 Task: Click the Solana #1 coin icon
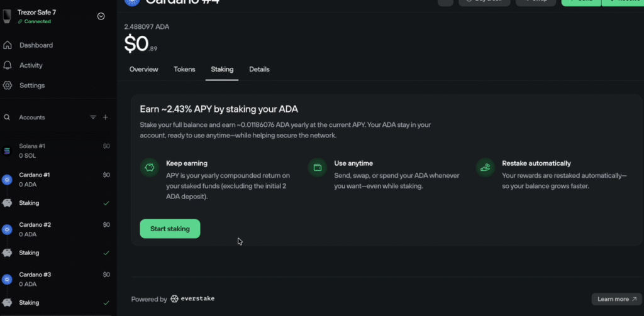[8, 151]
